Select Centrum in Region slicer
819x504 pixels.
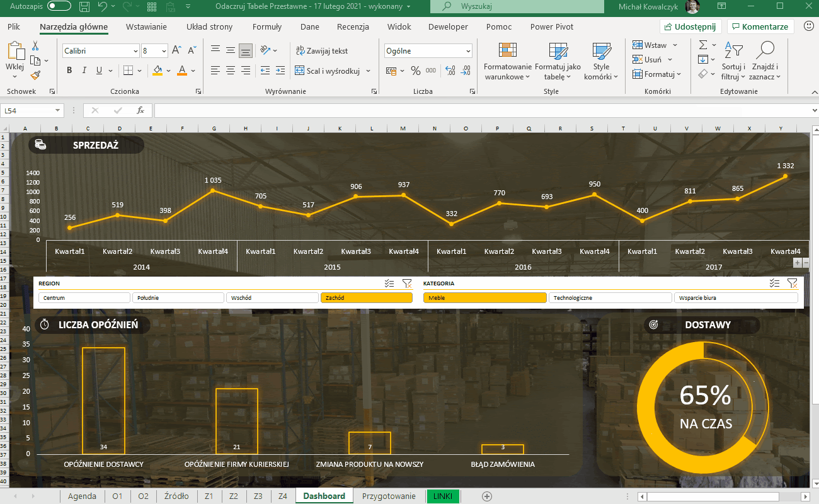(83, 298)
